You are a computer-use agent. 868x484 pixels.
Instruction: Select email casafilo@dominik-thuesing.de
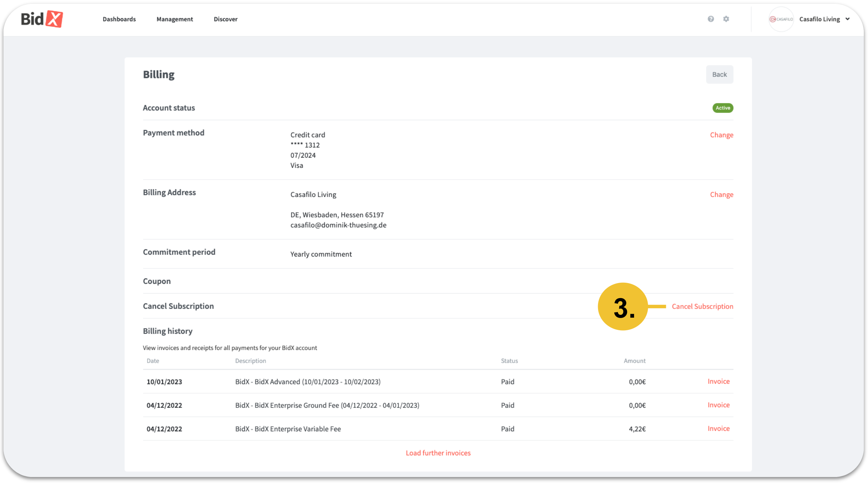point(338,225)
